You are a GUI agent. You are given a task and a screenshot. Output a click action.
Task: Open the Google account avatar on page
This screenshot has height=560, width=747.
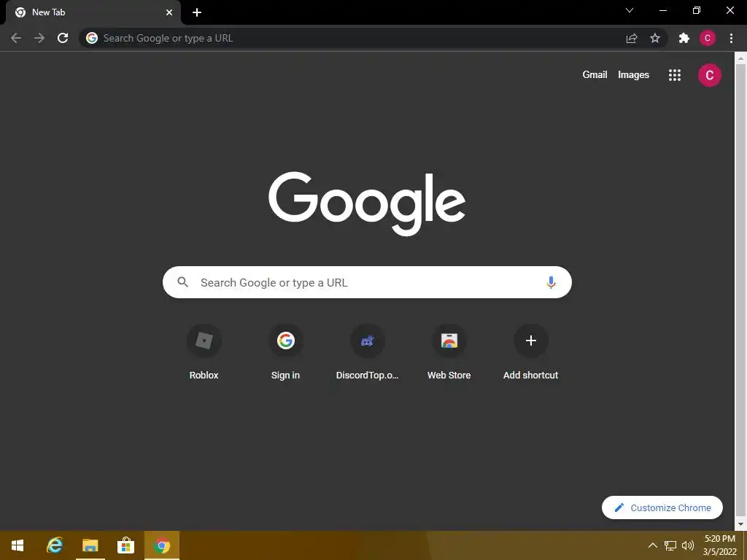[709, 75]
